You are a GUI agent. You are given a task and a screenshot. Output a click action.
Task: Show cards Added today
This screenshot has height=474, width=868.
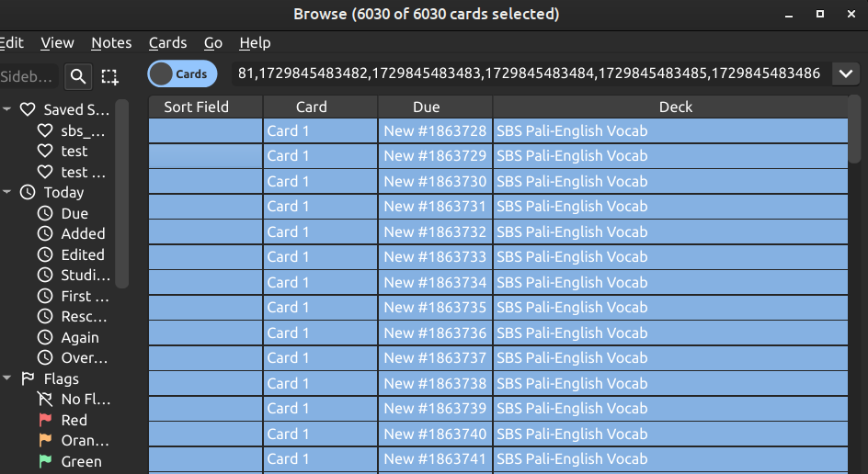(x=83, y=234)
